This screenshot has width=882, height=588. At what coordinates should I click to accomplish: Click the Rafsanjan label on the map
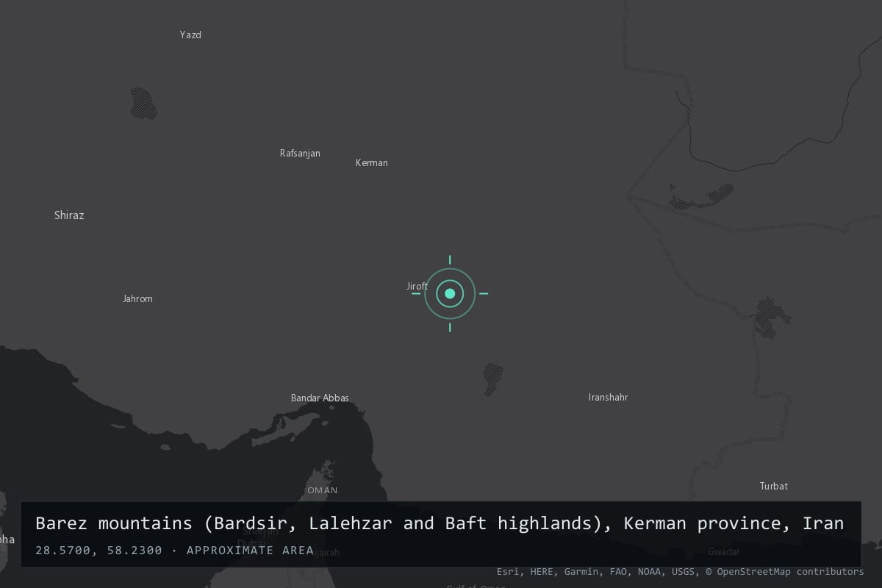click(300, 154)
